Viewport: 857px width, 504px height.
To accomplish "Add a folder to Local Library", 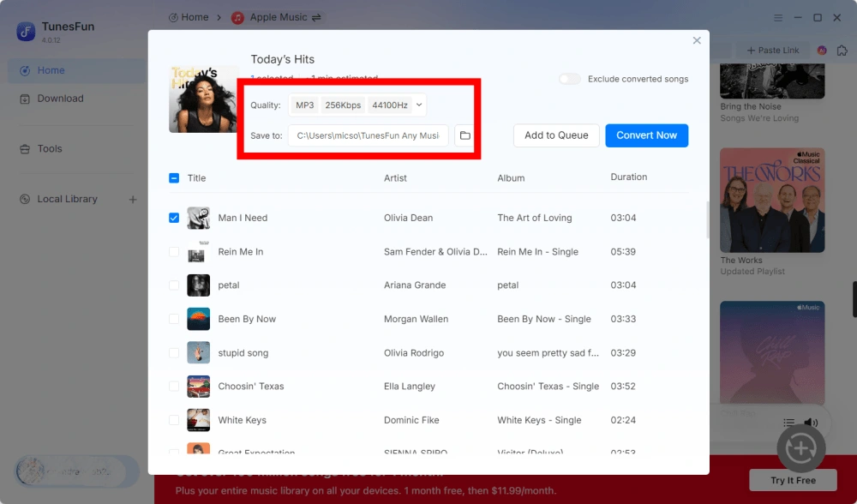I will click(x=133, y=200).
